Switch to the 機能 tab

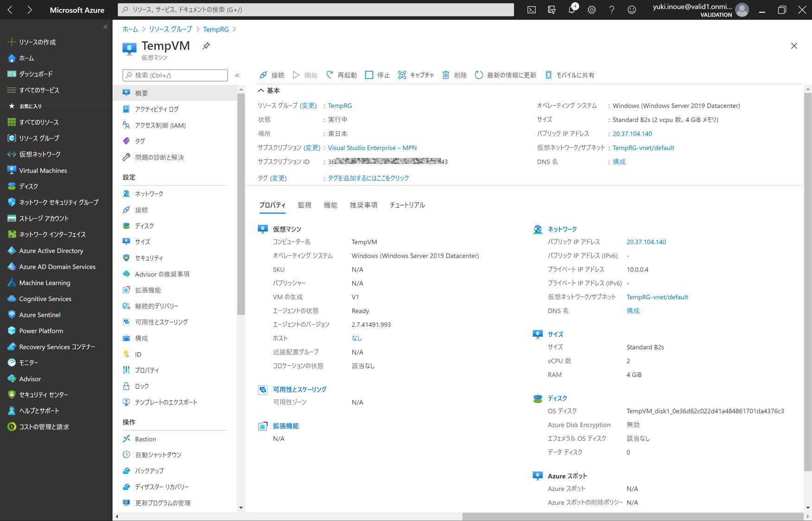(x=330, y=205)
